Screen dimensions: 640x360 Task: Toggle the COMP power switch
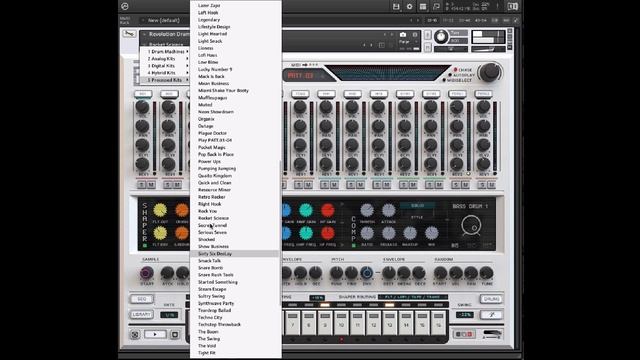tap(353, 246)
